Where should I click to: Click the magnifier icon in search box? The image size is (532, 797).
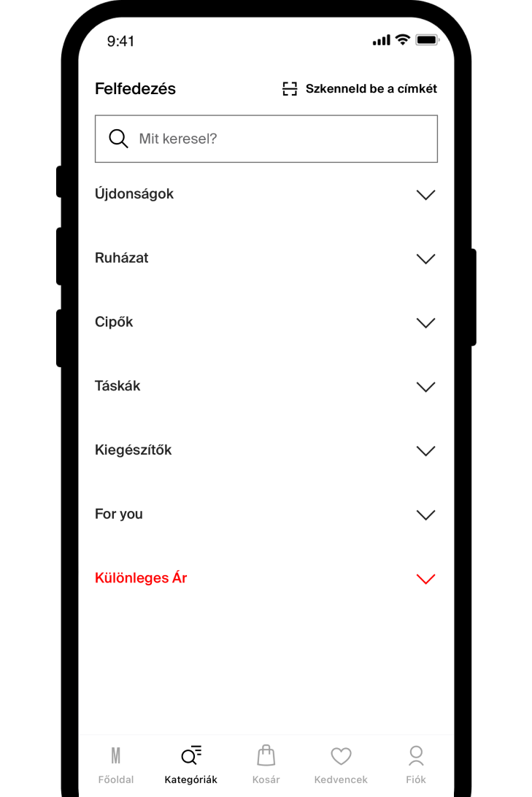pos(118,138)
